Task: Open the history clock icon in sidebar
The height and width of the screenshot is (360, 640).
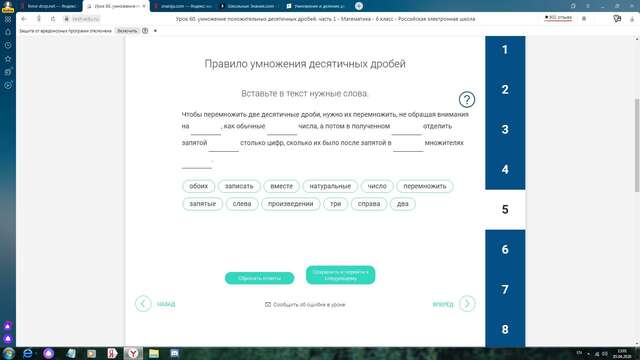Action: point(8,45)
